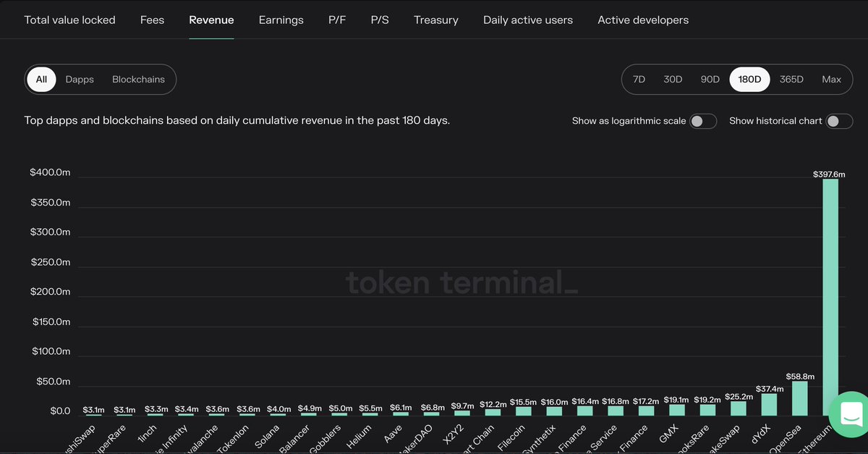Select the dYdX $37.4m bar
Viewport: 868px width, 454px height.
(769, 404)
